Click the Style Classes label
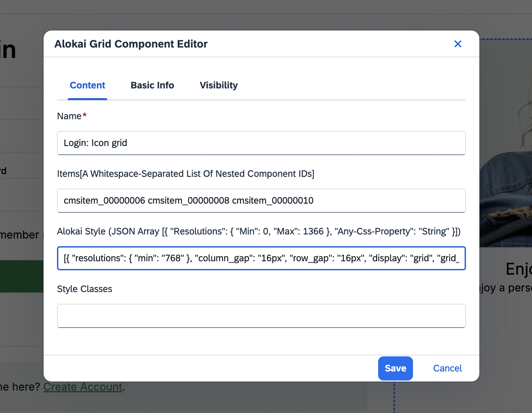Viewport: 532px width, 413px height. (84, 289)
